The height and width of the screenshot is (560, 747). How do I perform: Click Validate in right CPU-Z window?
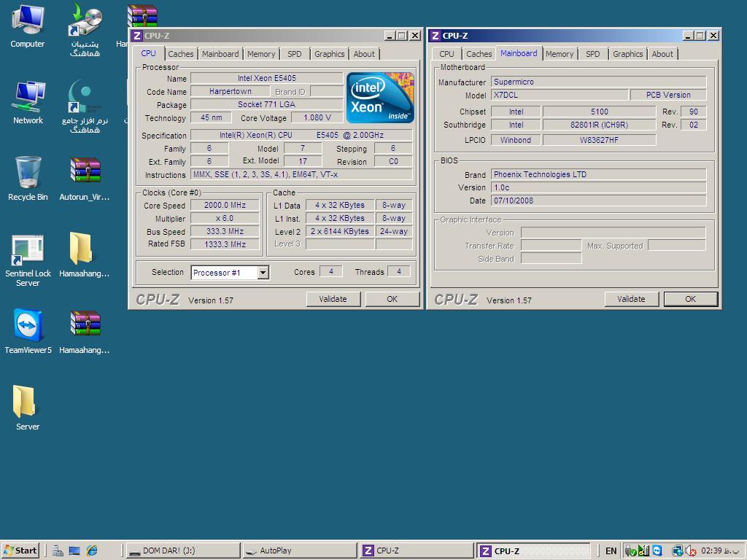coord(631,299)
